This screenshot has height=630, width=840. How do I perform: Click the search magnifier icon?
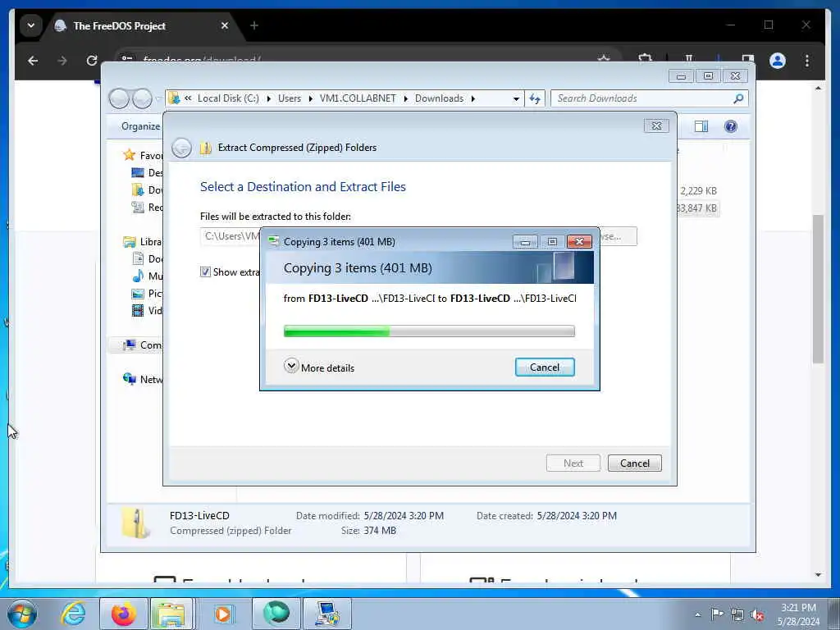pos(738,98)
